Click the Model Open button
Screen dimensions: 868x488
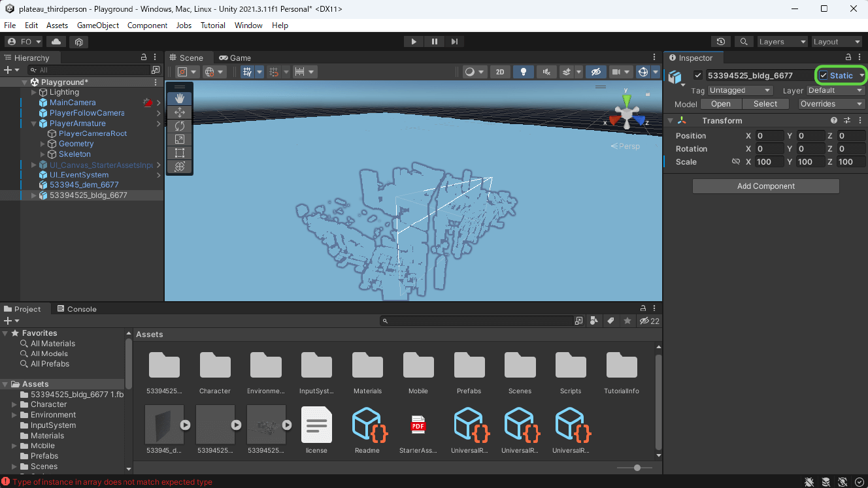(x=721, y=104)
